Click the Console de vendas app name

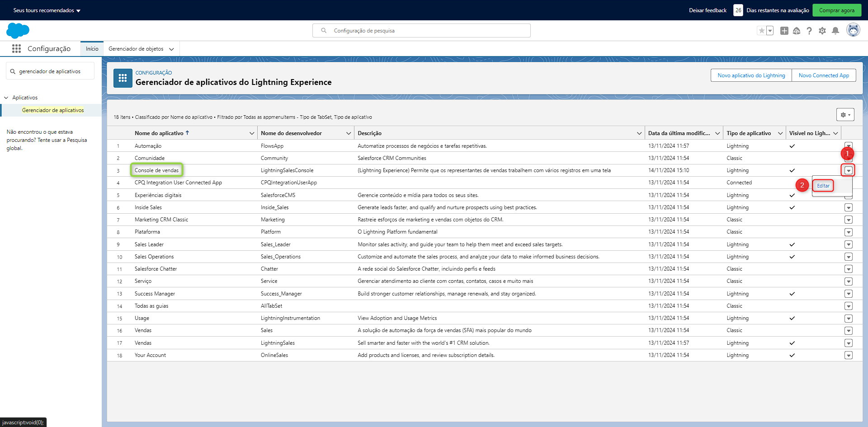coord(156,170)
